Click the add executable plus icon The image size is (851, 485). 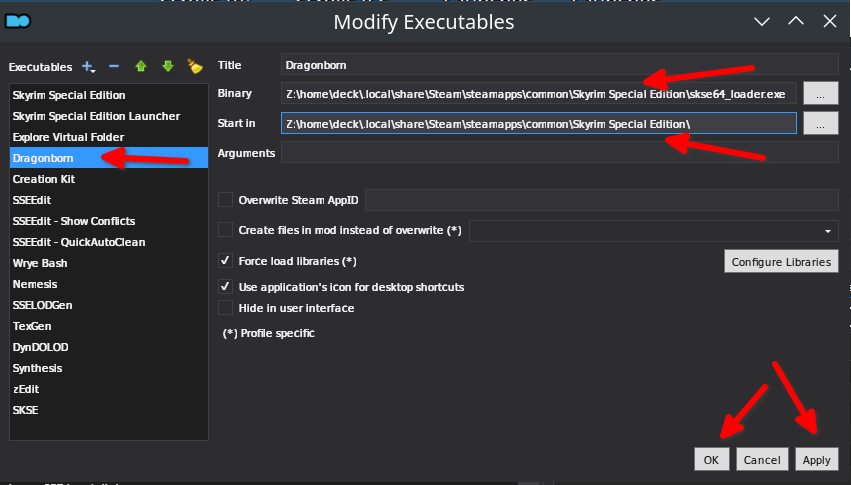(86, 66)
